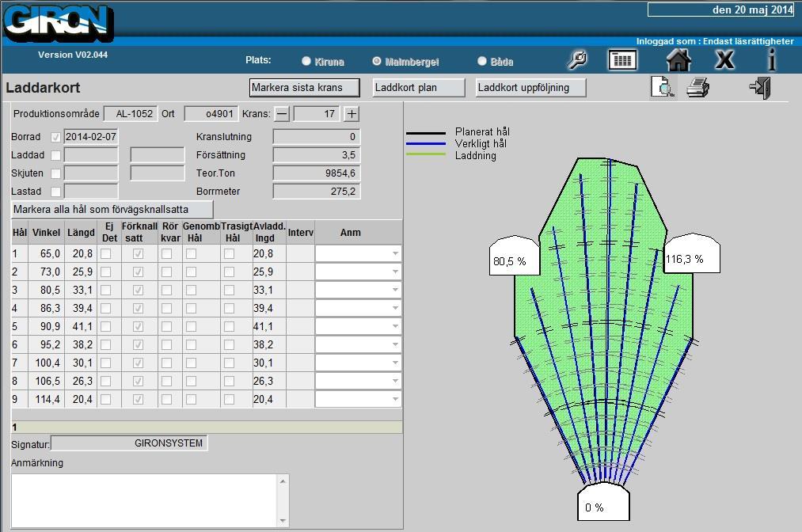Viewport: 802px width, 532px height.
Task: Increase Krans with plus button
Action: [352, 113]
